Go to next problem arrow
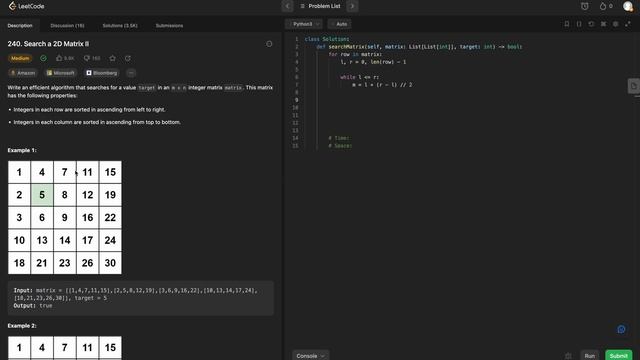The width and height of the screenshot is (640, 360). coord(352,6)
